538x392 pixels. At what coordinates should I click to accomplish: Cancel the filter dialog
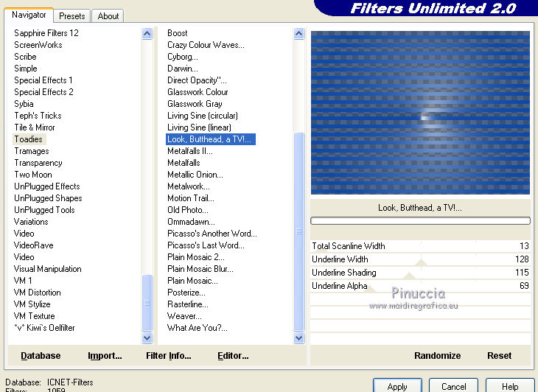coord(453,386)
